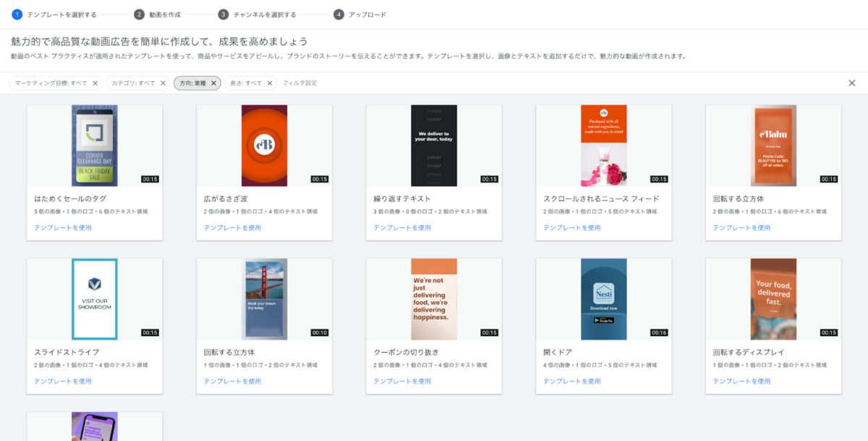Preview the eBalm 回転する立方体 thumbnail
868x441 pixels.
(x=773, y=146)
